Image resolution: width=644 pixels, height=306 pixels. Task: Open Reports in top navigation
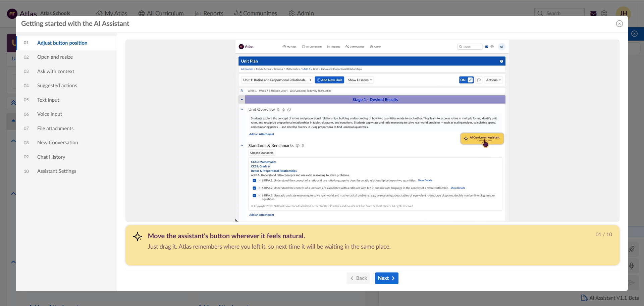[x=209, y=13]
